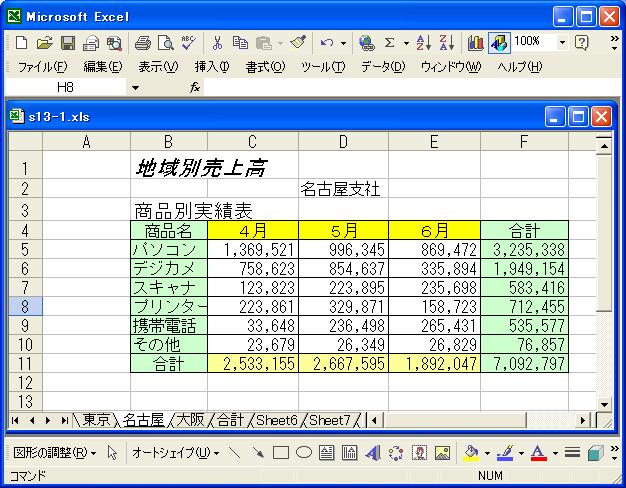Click the Undo arrow icon
Viewport: 626px width, 488px height.
(x=327, y=42)
